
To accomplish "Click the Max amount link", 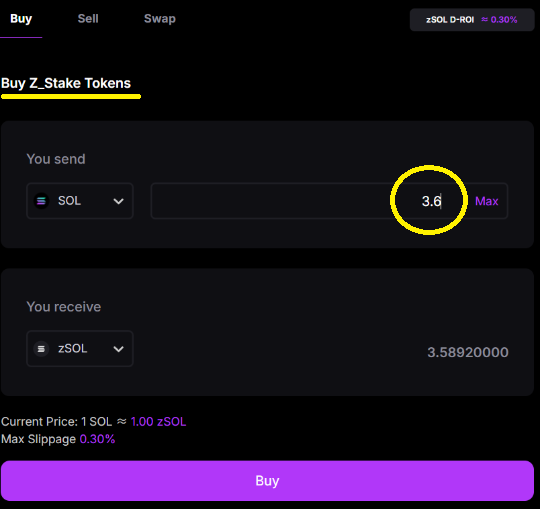I will pyautogui.click(x=487, y=201).
